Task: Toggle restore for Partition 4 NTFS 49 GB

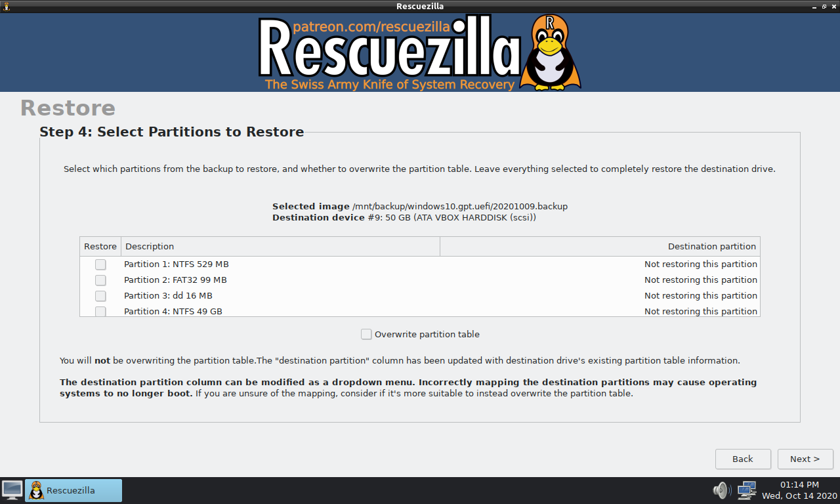Action: [100, 311]
